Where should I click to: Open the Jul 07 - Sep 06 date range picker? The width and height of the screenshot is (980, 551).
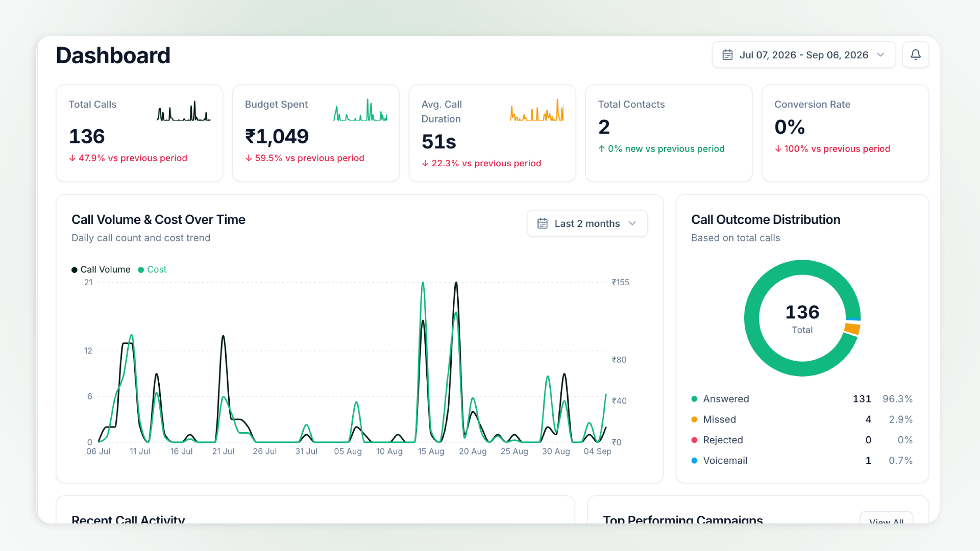tap(803, 55)
